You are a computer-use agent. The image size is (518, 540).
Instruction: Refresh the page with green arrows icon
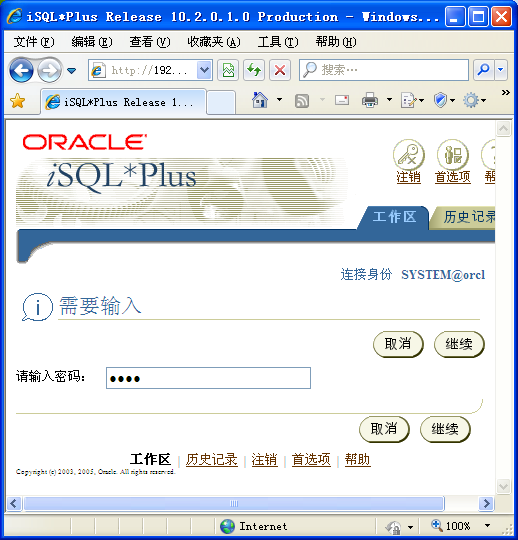coord(254,70)
